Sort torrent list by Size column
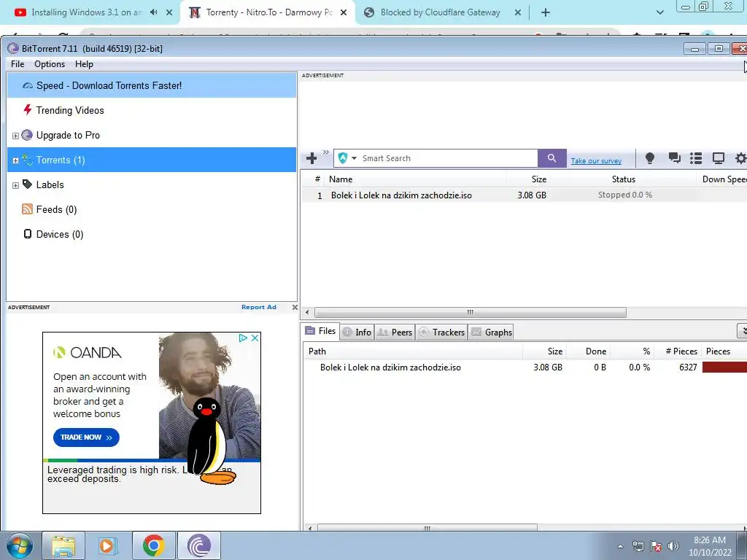The image size is (747, 560). [528, 179]
